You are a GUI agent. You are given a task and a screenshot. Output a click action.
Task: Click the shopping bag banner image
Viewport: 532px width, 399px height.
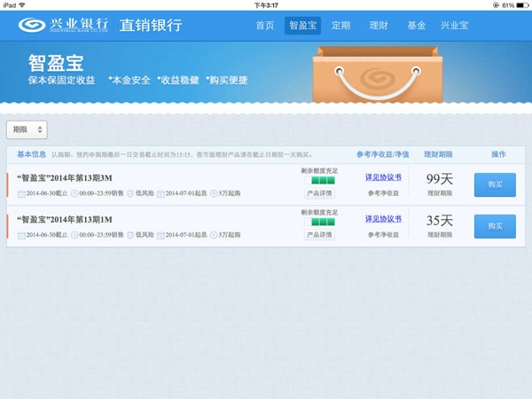[x=378, y=74]
